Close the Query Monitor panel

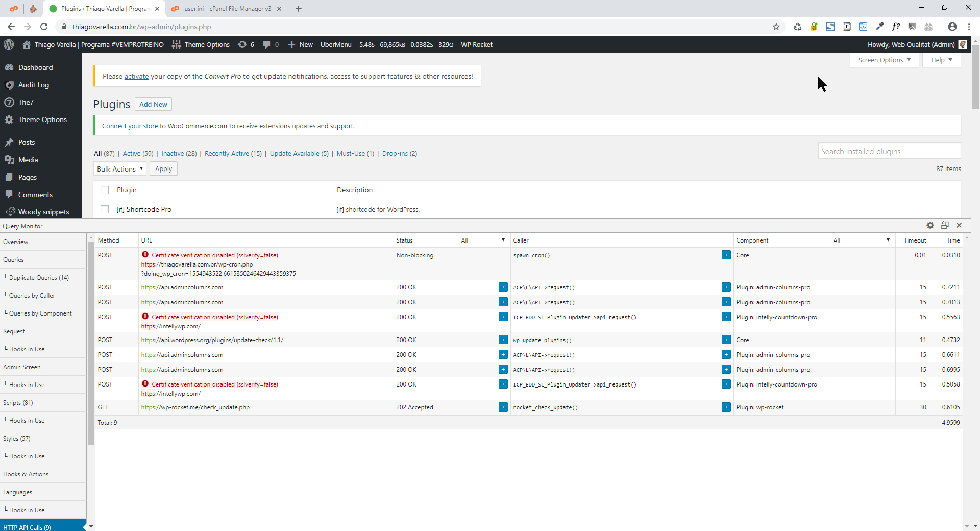point(959,225)
